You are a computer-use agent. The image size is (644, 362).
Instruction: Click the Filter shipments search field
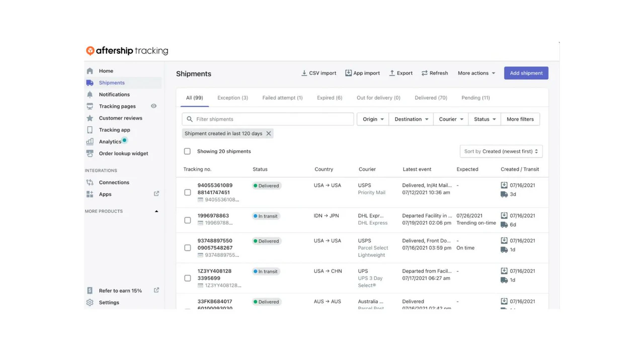(268, 119)
